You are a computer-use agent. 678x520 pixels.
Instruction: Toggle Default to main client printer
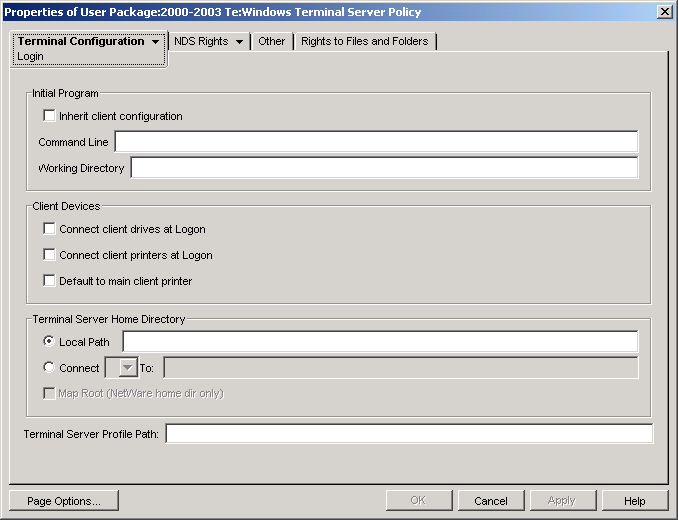coord(49,281)
